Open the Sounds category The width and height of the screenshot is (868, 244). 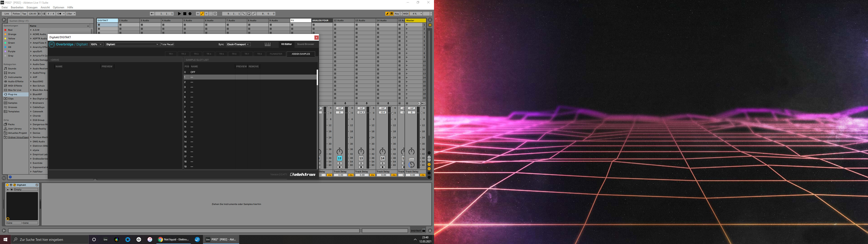[x=12, y=69]
